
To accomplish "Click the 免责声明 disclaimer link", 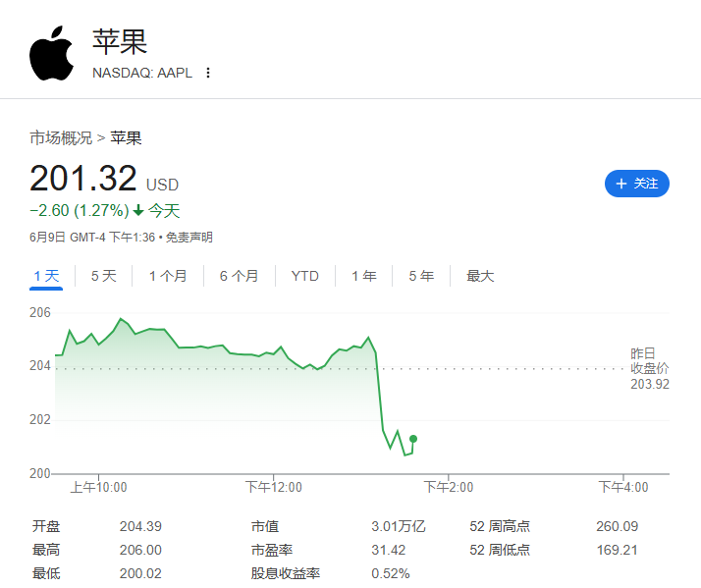I will [189, 237].
